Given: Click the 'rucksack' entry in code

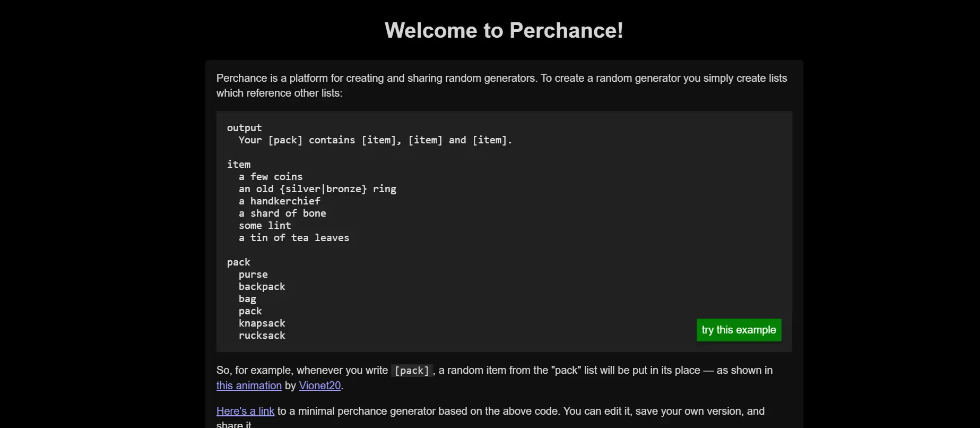Looking at the screenshot, I should (262, 336).
